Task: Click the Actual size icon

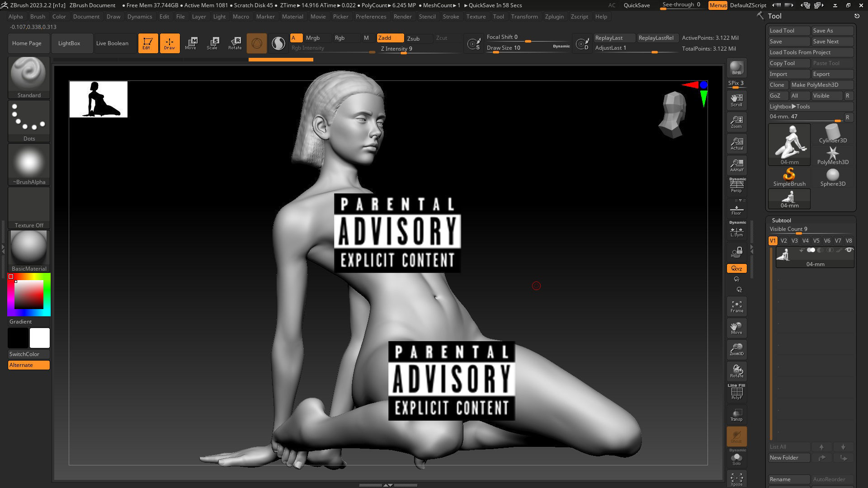Action: pyautogui.click(x=736, y=144)
